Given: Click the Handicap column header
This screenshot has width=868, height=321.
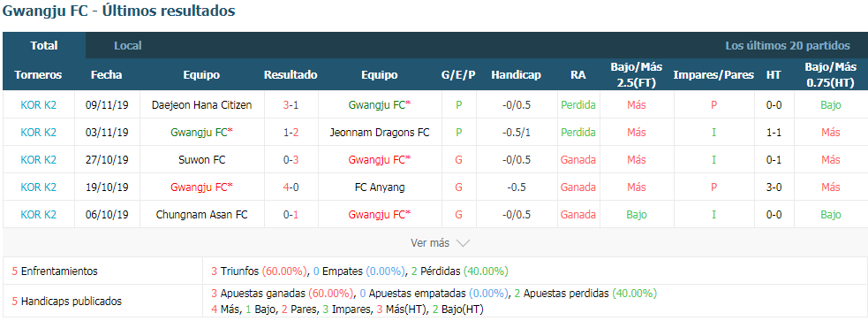Looking at the screenshot, I should [x=516, y=75].
